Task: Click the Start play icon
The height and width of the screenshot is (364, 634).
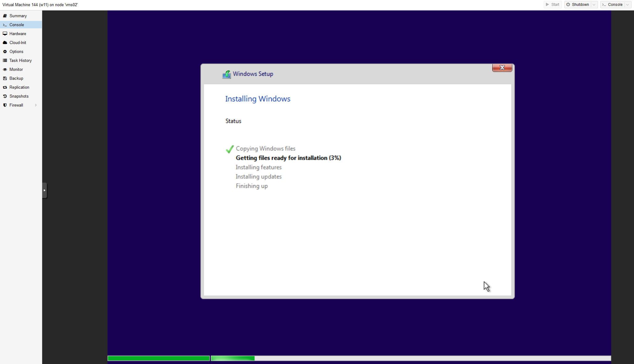Action: [x=547, y=5]
